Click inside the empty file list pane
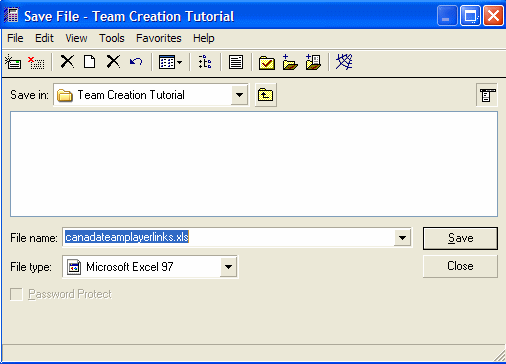Viewport: 506px width, 364px height. point(254,164)
